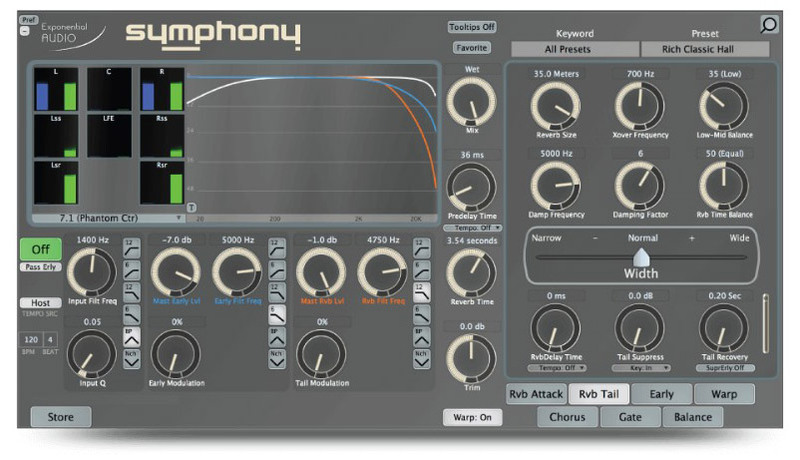
Task: Click the Width slider handle
Action: click(641, 258)
